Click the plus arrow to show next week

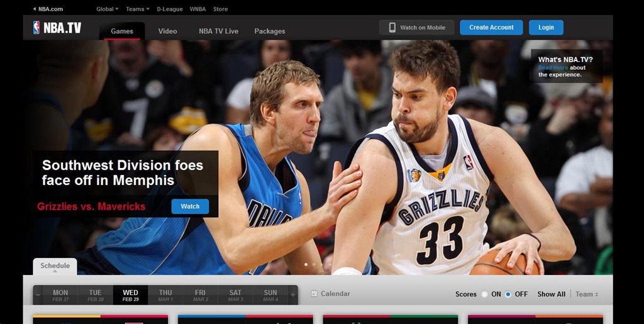point(293,295)
